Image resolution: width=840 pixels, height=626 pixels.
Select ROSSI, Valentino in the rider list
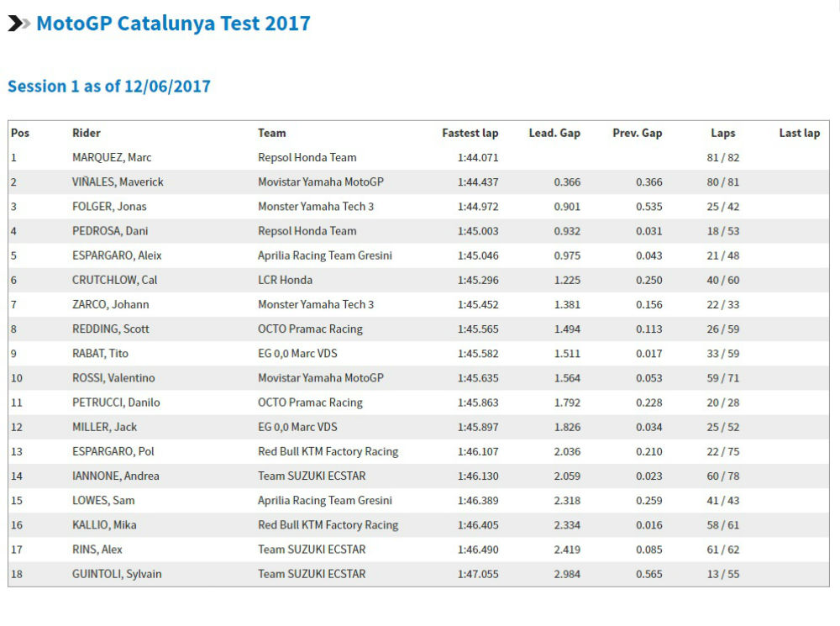tap(113, 378)
